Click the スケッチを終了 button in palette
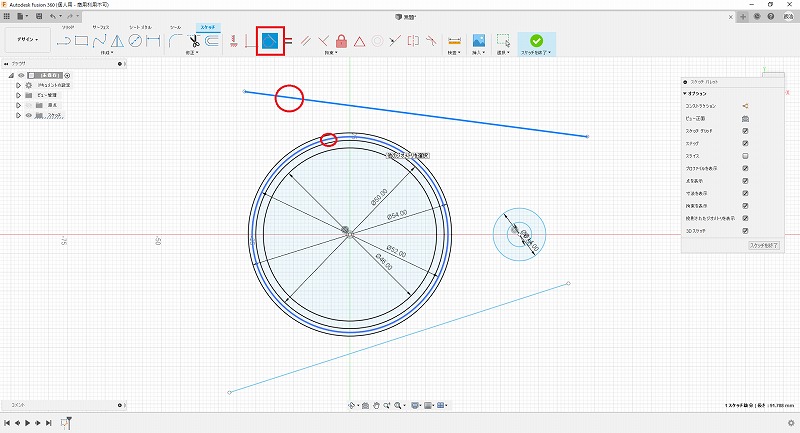This screenshot has width=800, height=433. (x=763, y=244)
